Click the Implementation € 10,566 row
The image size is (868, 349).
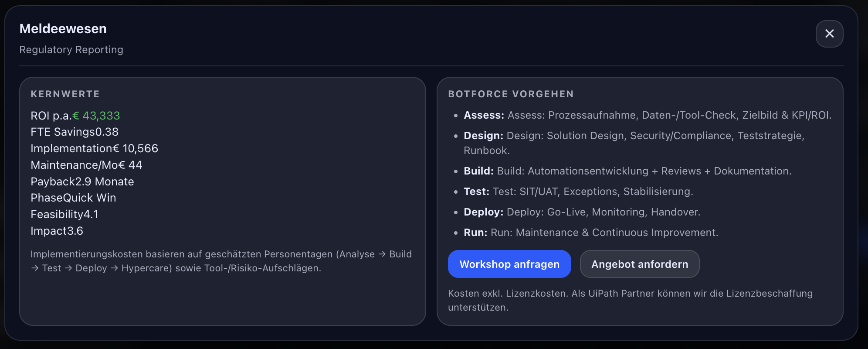pos(94,148)
